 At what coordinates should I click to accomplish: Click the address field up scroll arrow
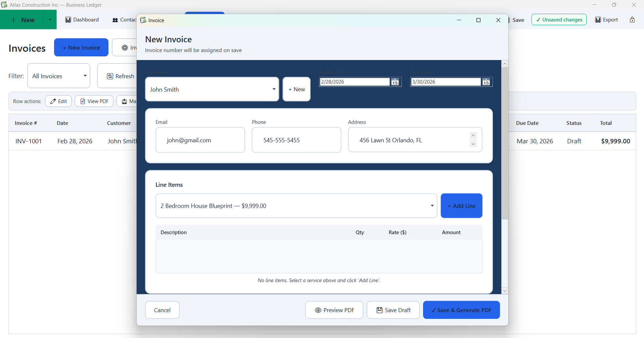click(473, 135)
